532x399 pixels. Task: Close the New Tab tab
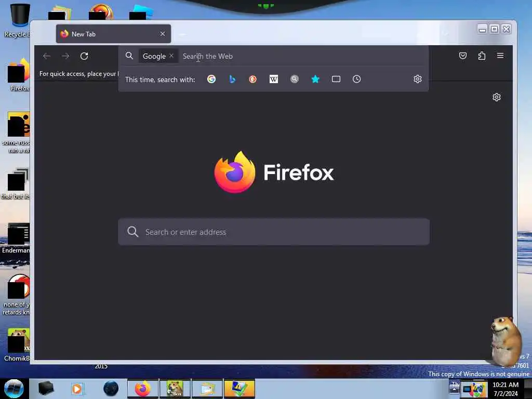pos(163,34)
